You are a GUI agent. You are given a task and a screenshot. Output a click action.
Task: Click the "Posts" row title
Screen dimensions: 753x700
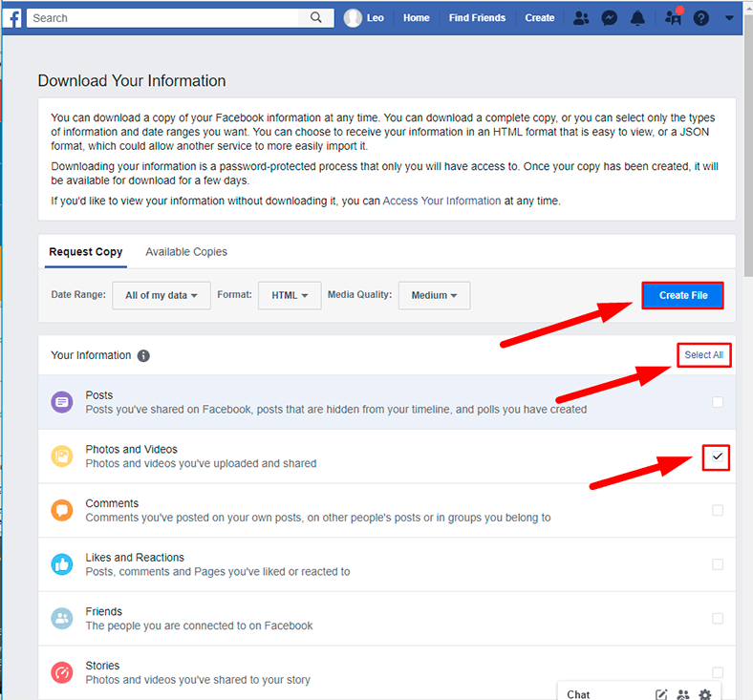pos(99,395)
